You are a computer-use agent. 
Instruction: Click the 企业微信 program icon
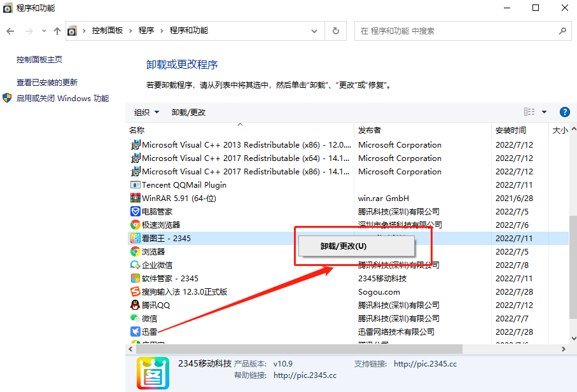(x=134, y=265)
